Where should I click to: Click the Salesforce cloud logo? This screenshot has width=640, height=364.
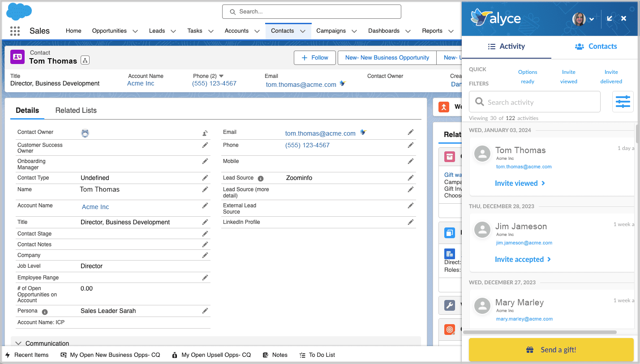coord(19,11)
